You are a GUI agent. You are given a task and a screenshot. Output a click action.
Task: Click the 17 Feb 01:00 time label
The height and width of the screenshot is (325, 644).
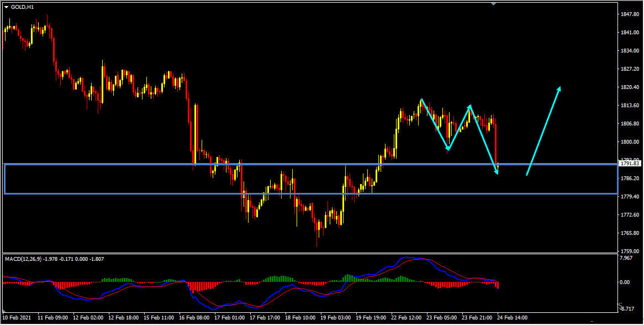point(230,318)
